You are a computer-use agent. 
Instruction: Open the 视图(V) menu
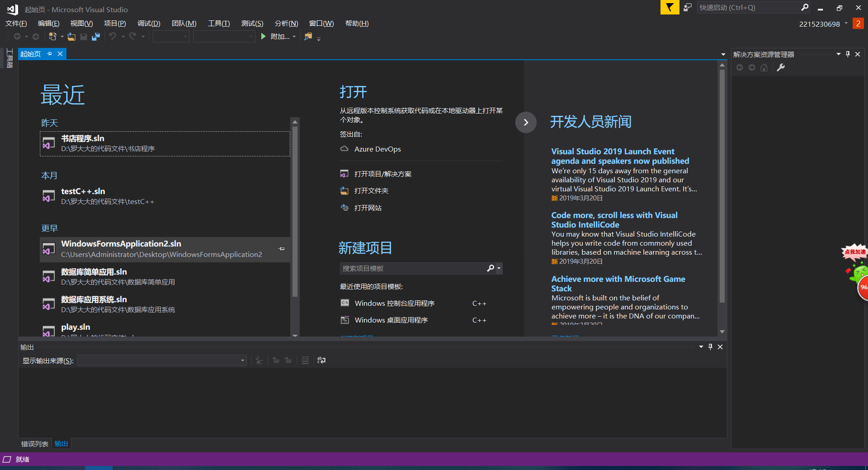click(x=81, y=24)
